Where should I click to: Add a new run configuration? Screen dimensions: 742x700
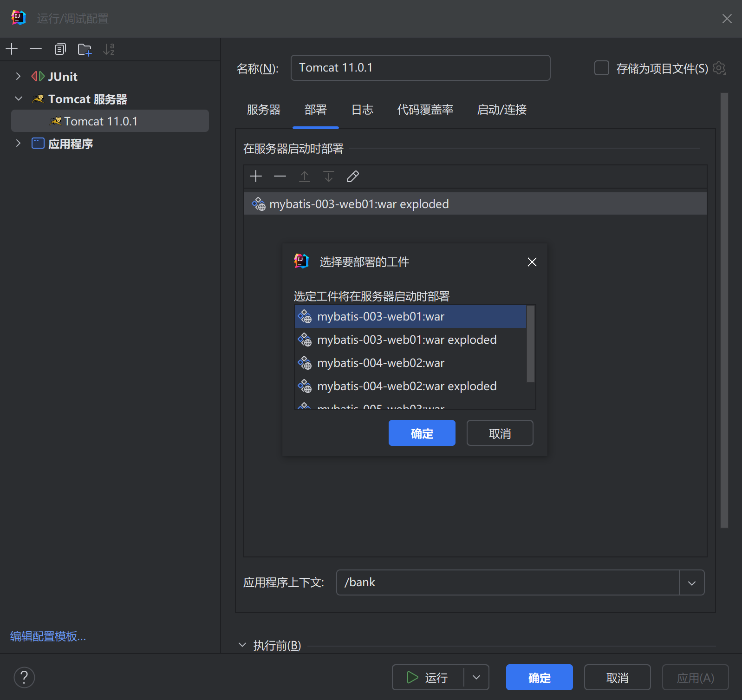coord(12,49)
